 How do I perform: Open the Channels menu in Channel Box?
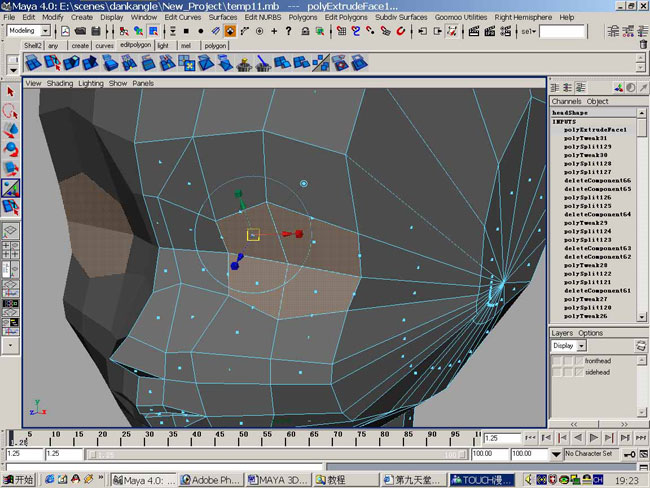pyautogui.click(x=566, y=101)
